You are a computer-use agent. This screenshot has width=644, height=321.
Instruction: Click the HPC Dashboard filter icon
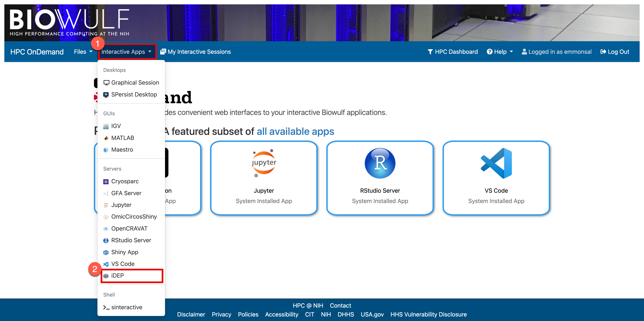[430, 52]
